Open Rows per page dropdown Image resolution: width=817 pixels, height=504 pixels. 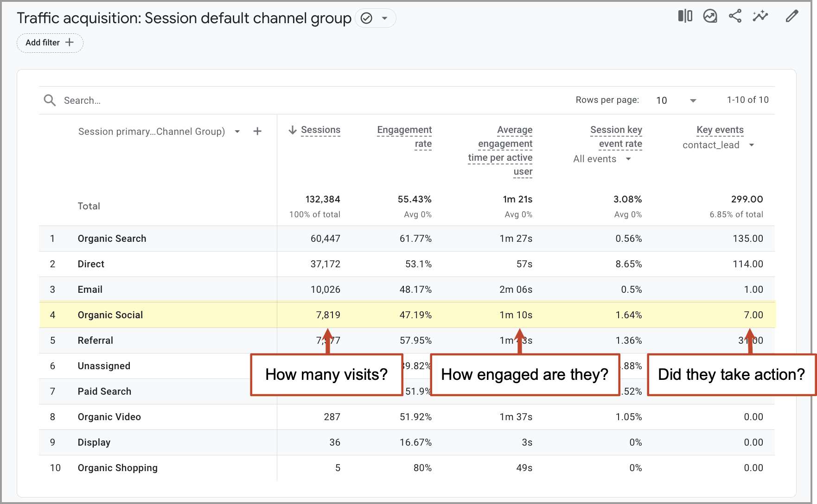coord(676,100)
